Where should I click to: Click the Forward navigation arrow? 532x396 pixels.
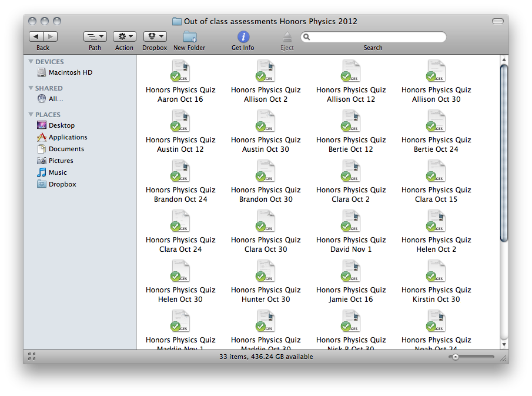[51, 36]
